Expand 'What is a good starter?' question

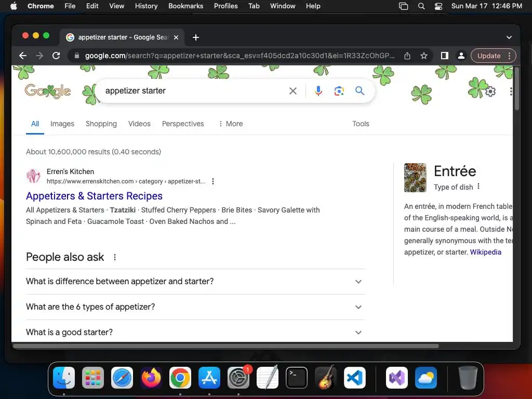pyautogui.click(x=195, y=332)
